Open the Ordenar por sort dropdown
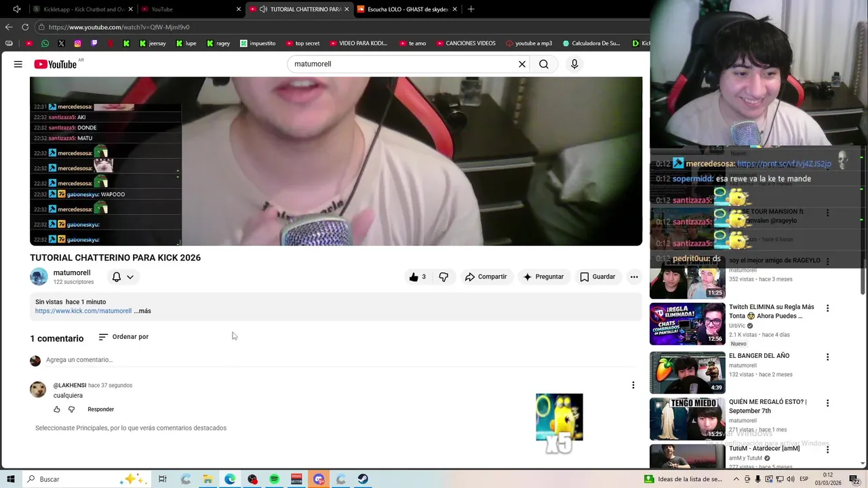868x488 pixels. click(x=123, y=337)
